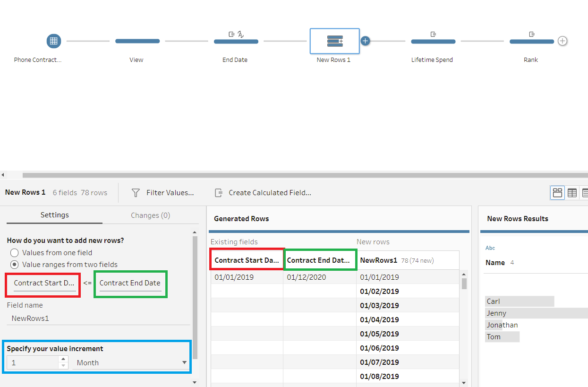This screenshot has height=387, width=588.
Task: Select the End Date clean step
Action: point(236,41)
